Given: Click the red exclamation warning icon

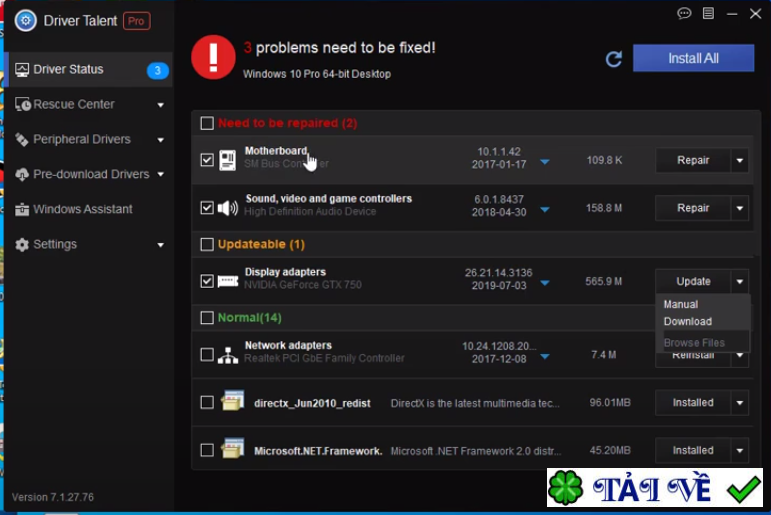Looking at the screenshot, I should pyautogui.click(x=213, y=57).
